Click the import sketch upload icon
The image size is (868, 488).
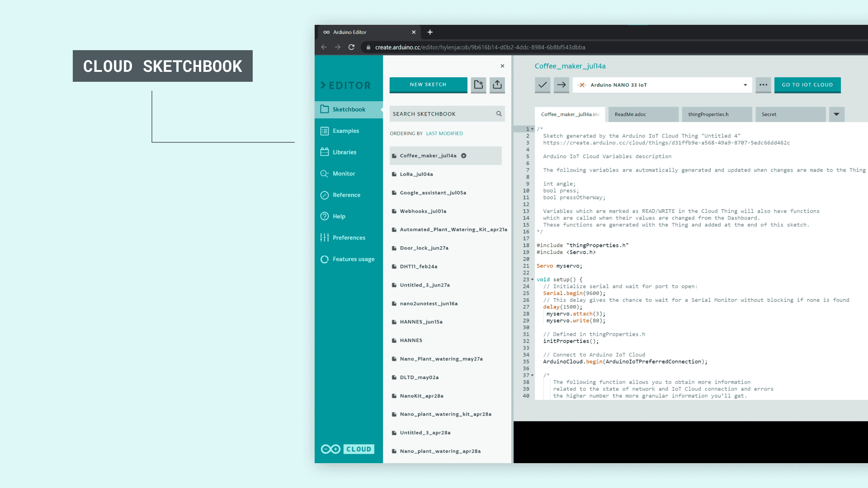[497, 84]
